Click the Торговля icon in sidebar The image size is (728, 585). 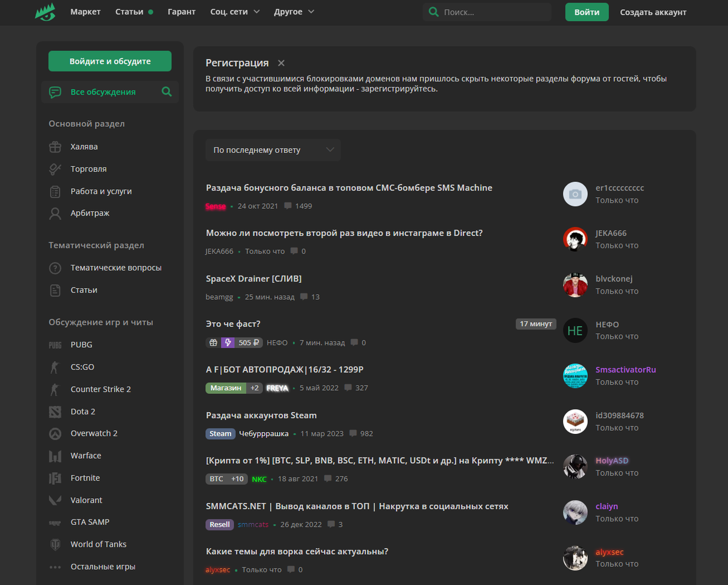55,169
